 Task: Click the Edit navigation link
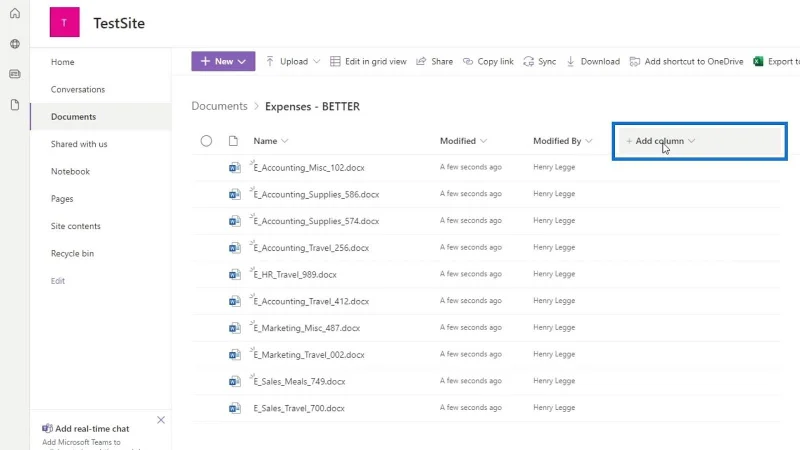(x=58, y=281)
